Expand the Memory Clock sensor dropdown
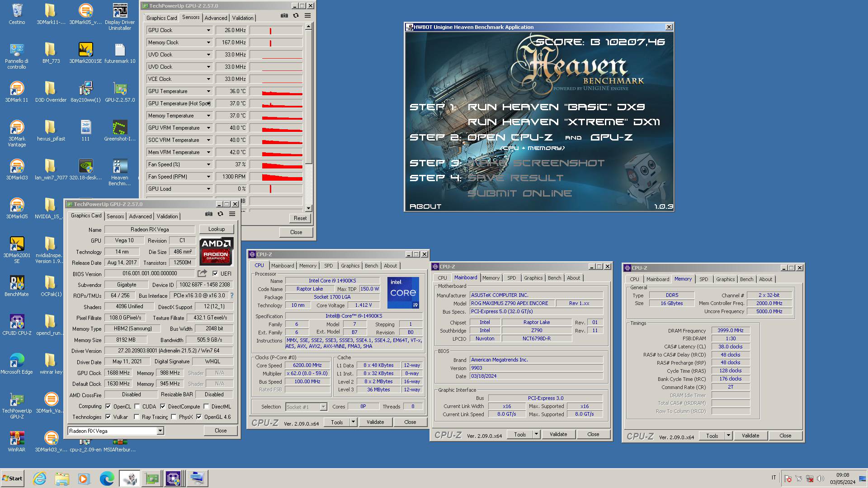 208,42
